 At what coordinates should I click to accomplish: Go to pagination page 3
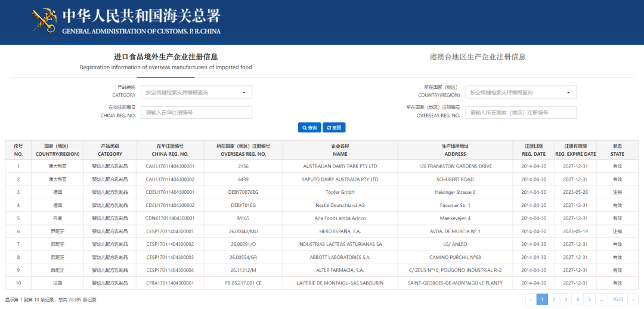566,299
